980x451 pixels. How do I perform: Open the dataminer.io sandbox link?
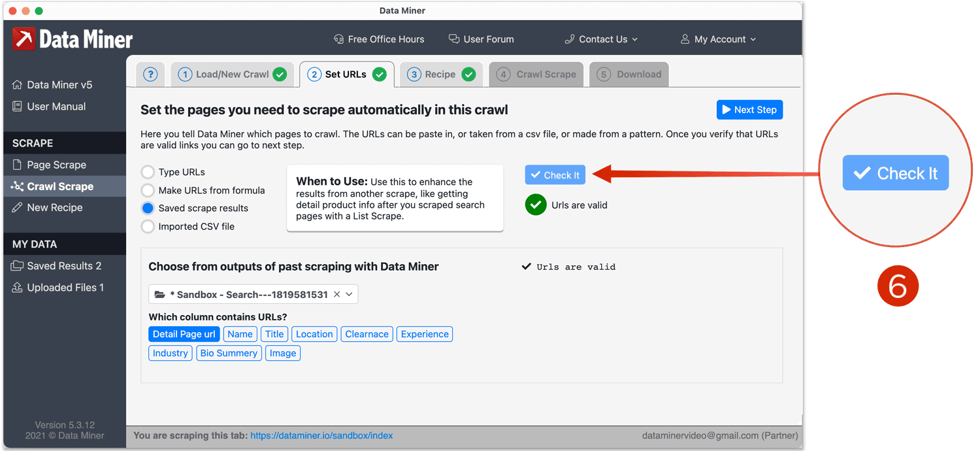click(x=321, y=435)
